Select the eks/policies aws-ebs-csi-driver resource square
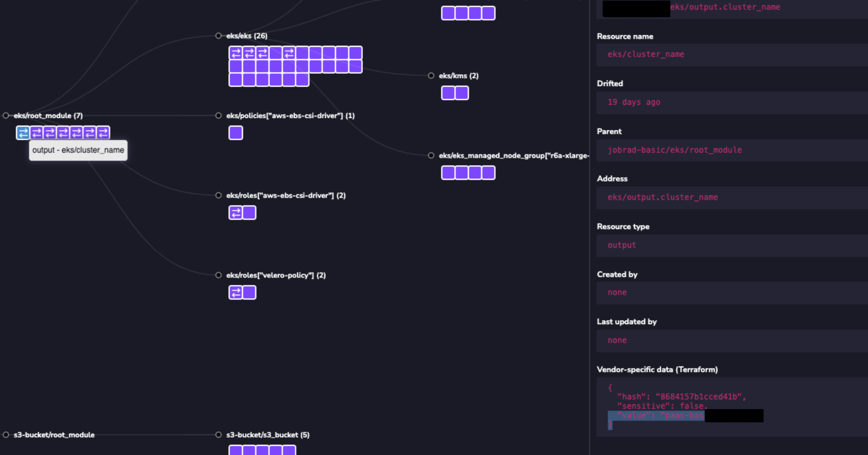 pos(236,133)
